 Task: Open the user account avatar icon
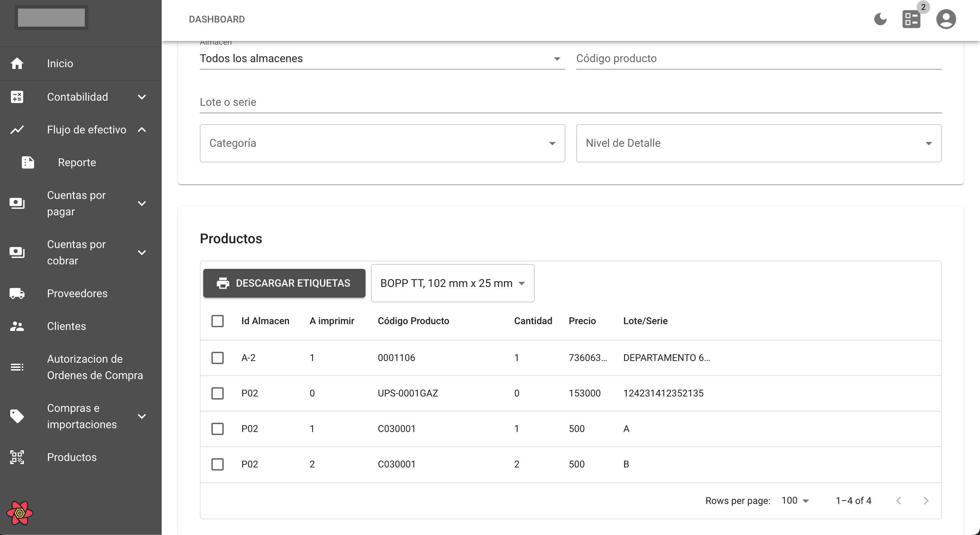946,19
